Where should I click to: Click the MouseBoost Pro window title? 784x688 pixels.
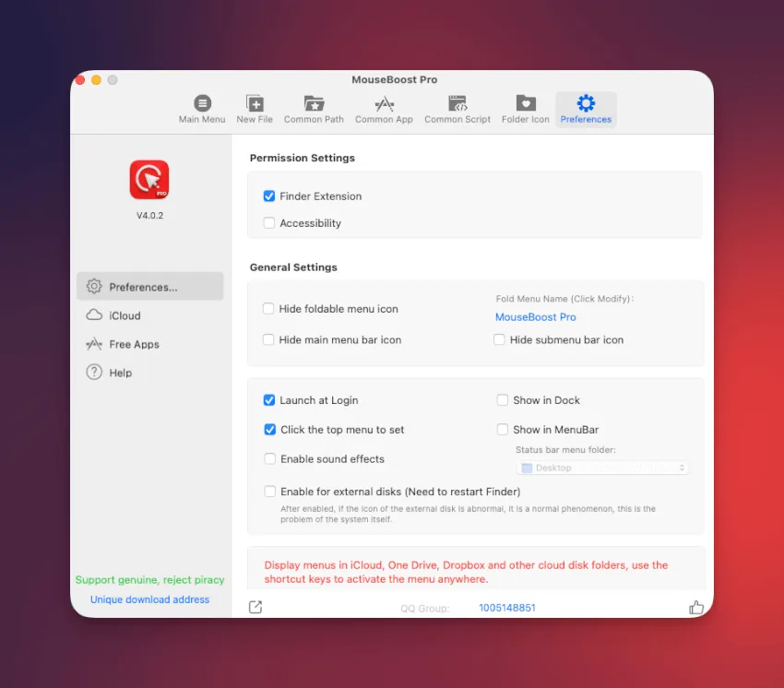tap(394, 79)
